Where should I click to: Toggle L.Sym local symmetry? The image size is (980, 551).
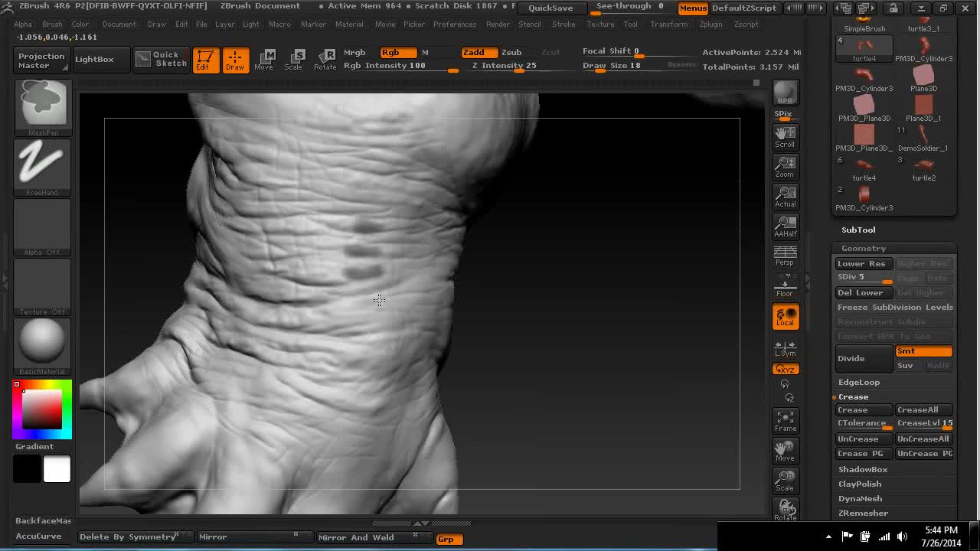[x=785, y=347]
